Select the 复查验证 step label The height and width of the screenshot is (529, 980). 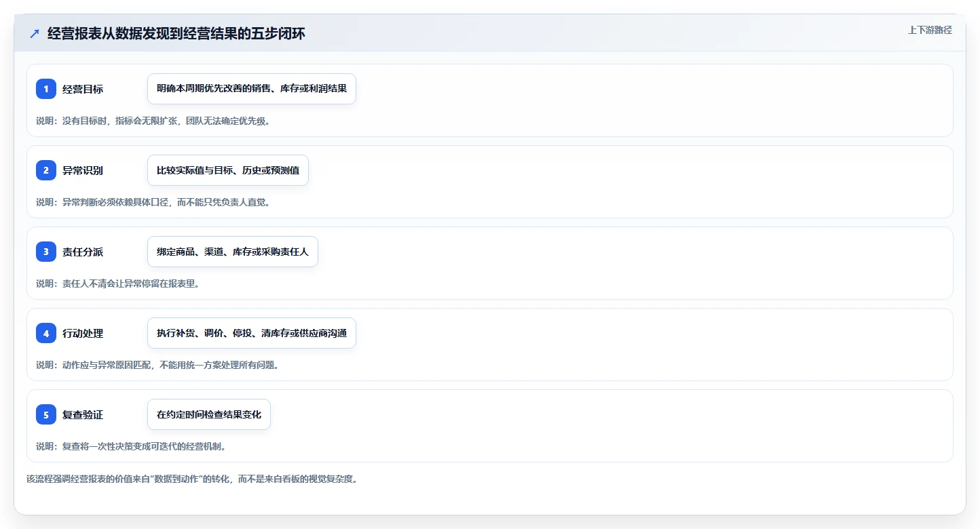83,414
